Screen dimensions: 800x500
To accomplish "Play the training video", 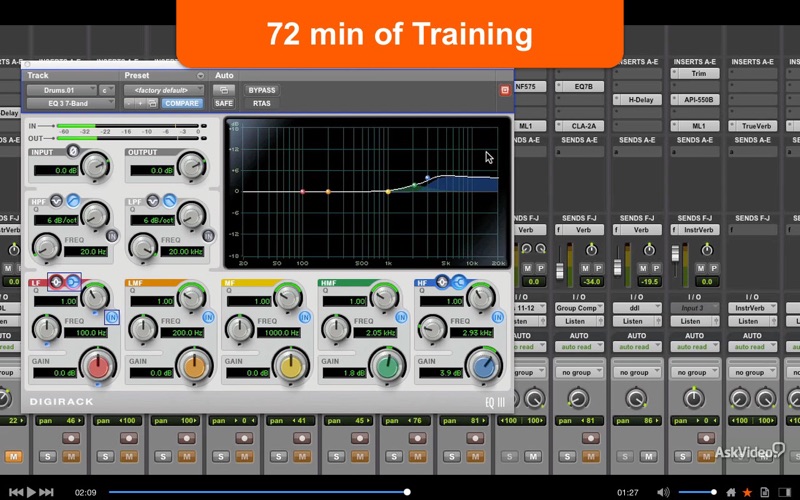I will pos(31,492).
